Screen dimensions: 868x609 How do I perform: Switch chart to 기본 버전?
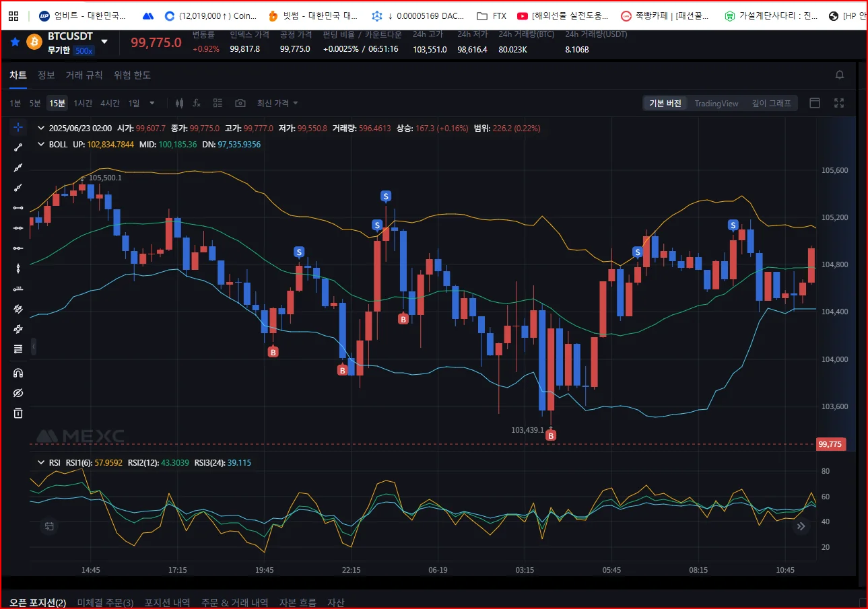(665, 103)
